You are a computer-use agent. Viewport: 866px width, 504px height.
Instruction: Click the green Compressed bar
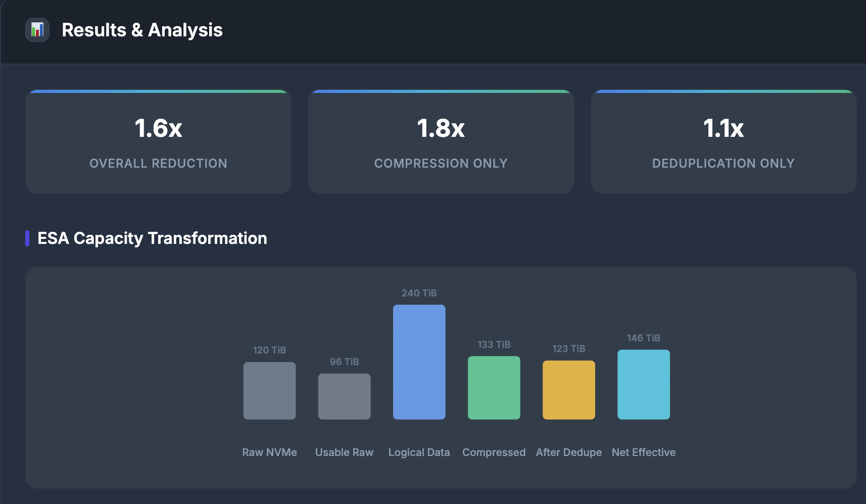point(494,387)
